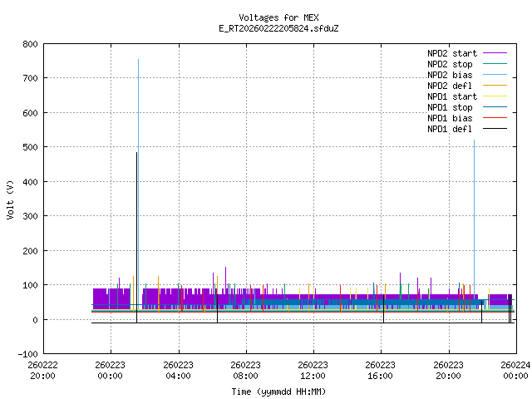Click the 800 tick on the voltage axis
Screen dimensions: 532x399
(28, 43)
